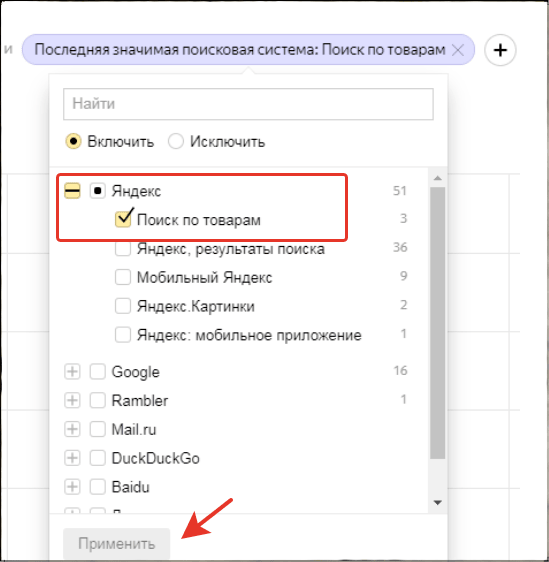Click scrollbar down arrow in list

pyautogui.click(x=437, y=503)
